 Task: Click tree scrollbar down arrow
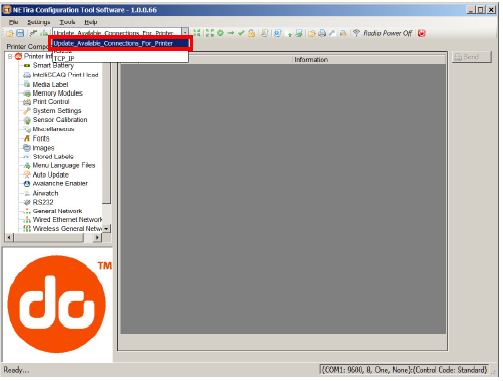click(106, 229)
